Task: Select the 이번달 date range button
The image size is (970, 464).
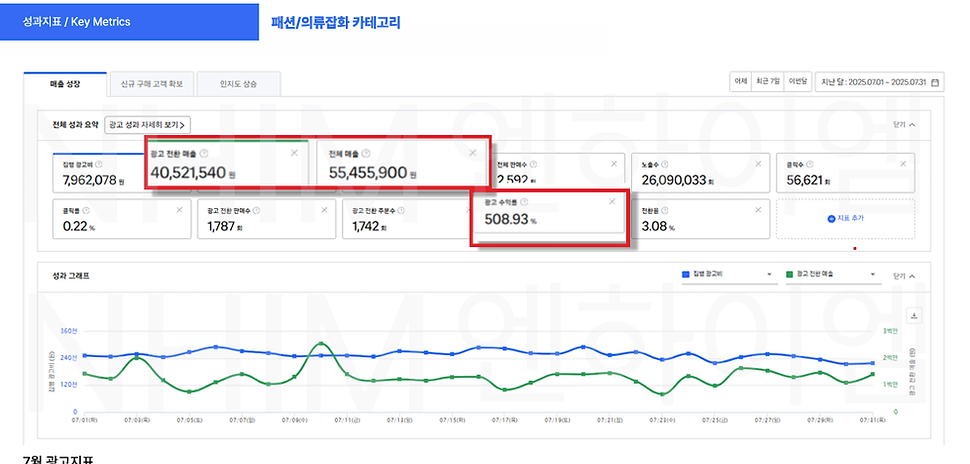Action: 798,82
